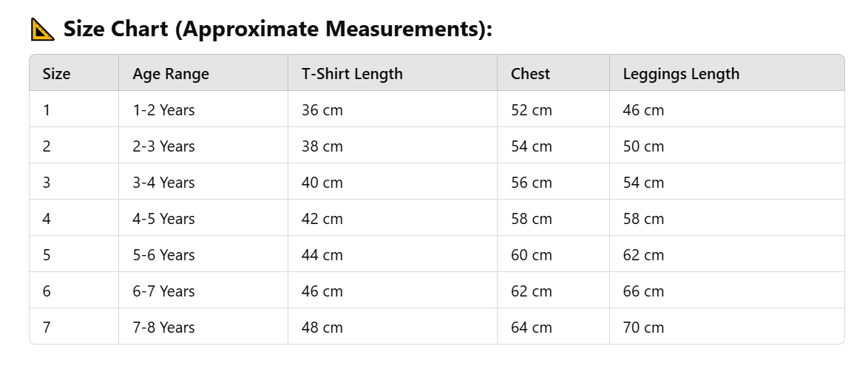Click the 62 cm leggings length cell
868x366 pixels.
pos(727,255)
